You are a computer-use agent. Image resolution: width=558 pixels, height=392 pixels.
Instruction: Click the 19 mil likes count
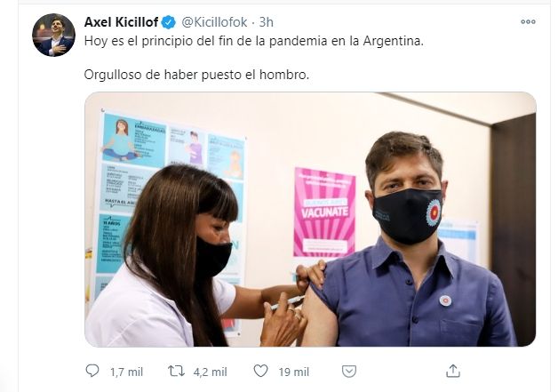tap(293, 372)
